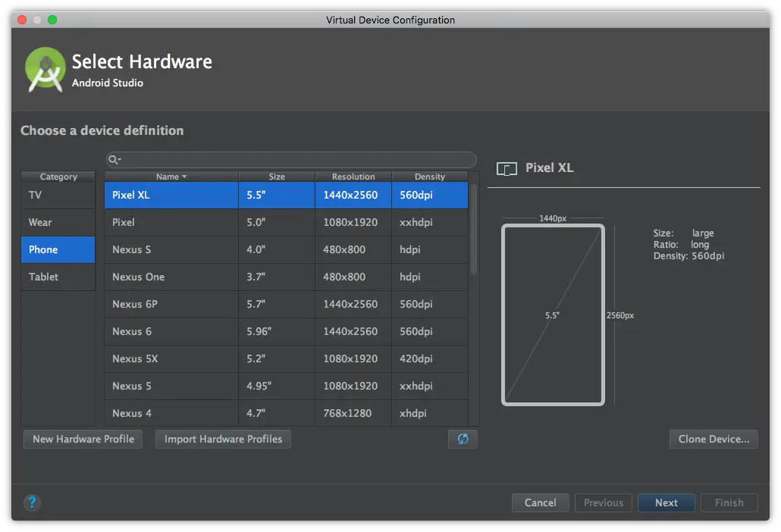This screenshot has height=532, width=781.
Task: Sort by the Density column header
Action: pyautogui.click(x=430, y=177)
